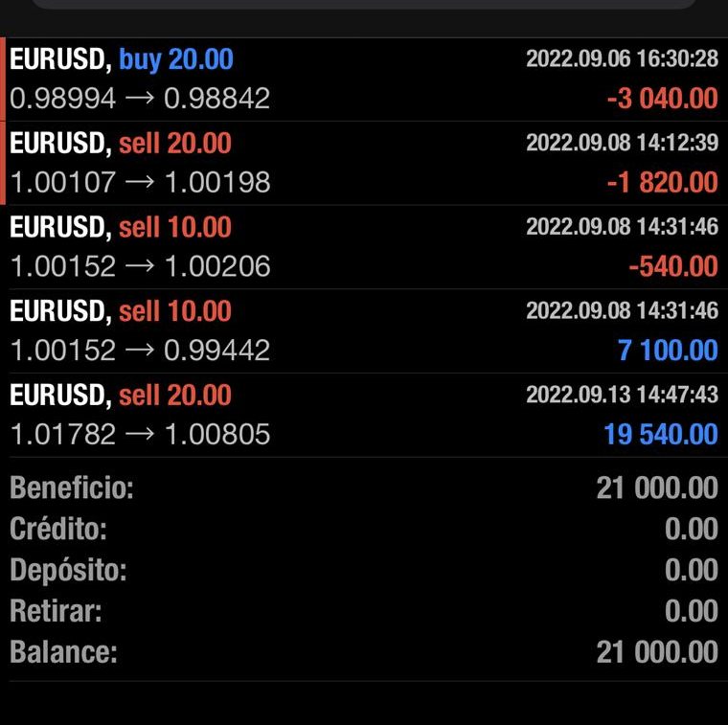Click the price range 1.00152 → 0.99442
728x725 pixels.
pos(140,350)
